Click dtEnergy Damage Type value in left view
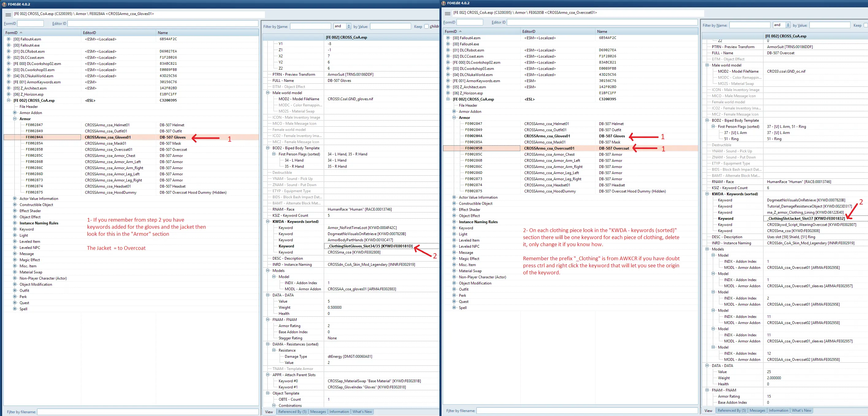 coord(350,357)
